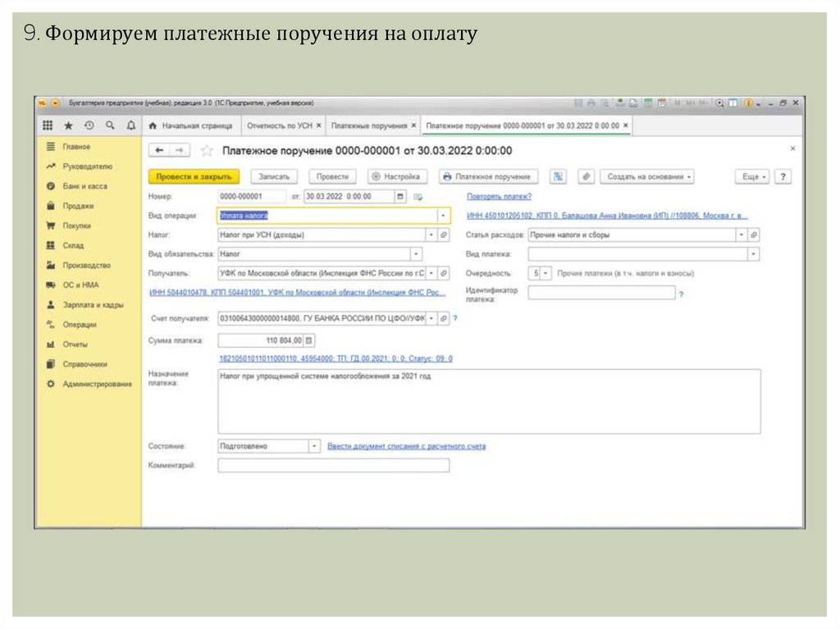Open calendar picker next to date
Viewport: 840px width, 629px height.
pyautogui.click(x=400, y=197)
